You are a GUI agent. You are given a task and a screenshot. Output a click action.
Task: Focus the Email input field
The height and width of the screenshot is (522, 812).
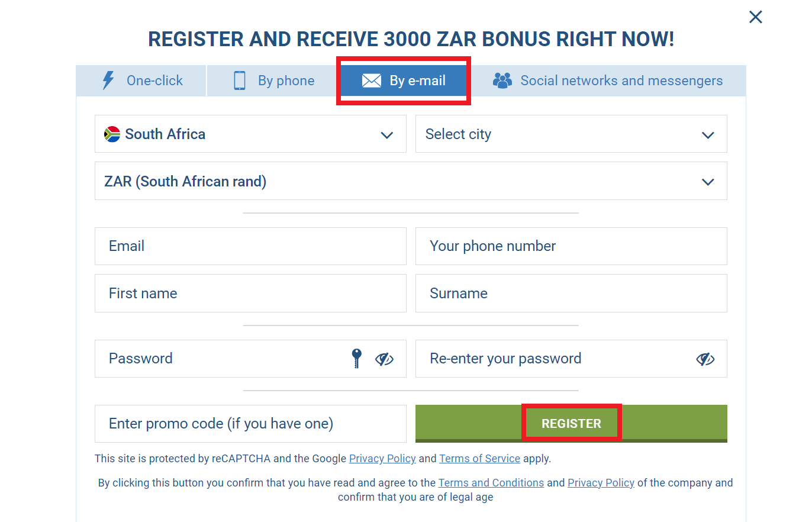250,246
